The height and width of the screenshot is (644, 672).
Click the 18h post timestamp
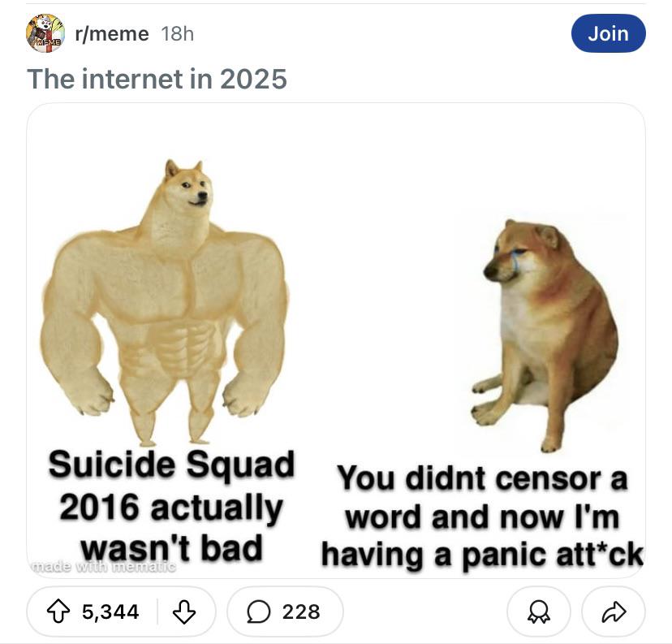point(178,33)
